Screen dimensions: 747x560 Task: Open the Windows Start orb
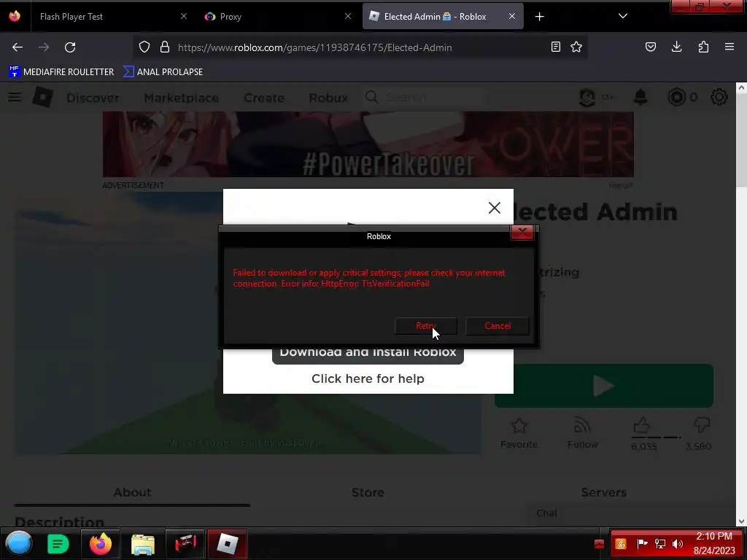[x=18, y=544]
